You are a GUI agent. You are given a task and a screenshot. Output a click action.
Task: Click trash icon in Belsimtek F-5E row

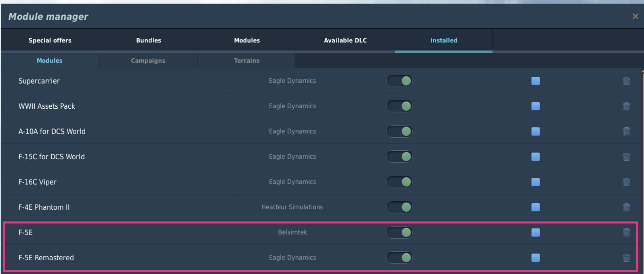pyautogui.click(x=626, y=232)
